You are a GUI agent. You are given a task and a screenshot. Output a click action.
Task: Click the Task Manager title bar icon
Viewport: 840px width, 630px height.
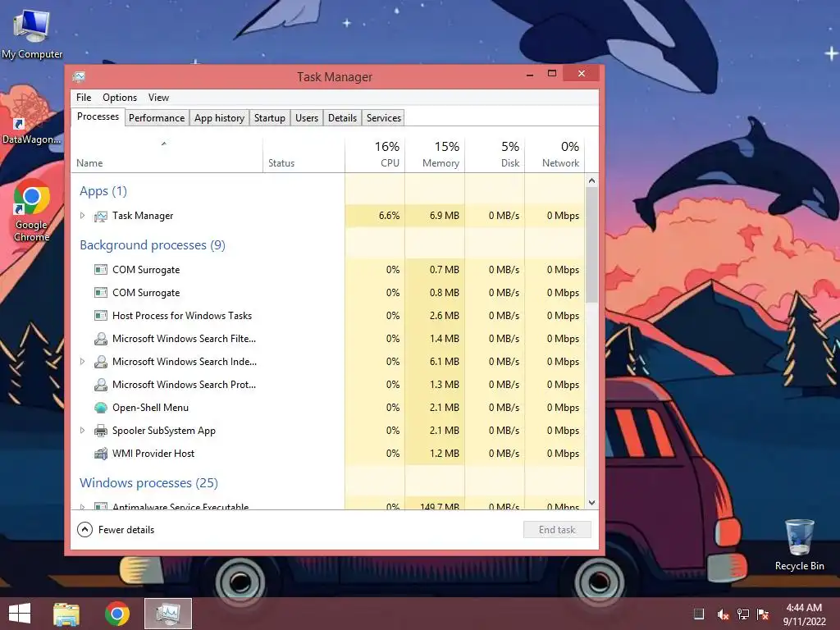(x=80, y=76)
